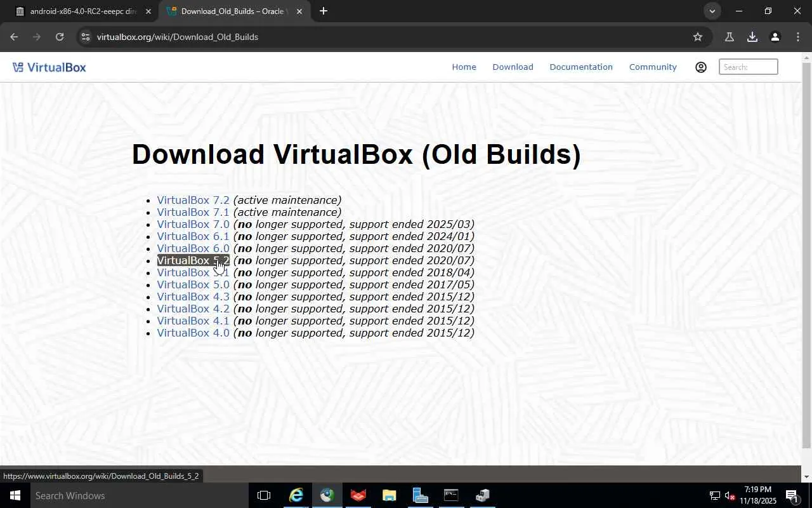Open the browser downloads icon
The image size is (812, 508).
coord(752,37)
